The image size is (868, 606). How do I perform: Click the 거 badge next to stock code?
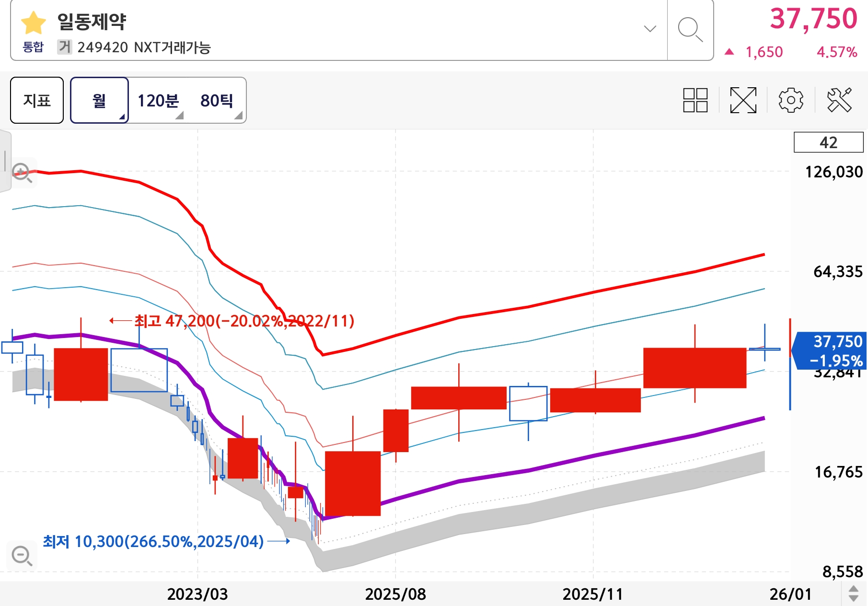click(64, 47)
